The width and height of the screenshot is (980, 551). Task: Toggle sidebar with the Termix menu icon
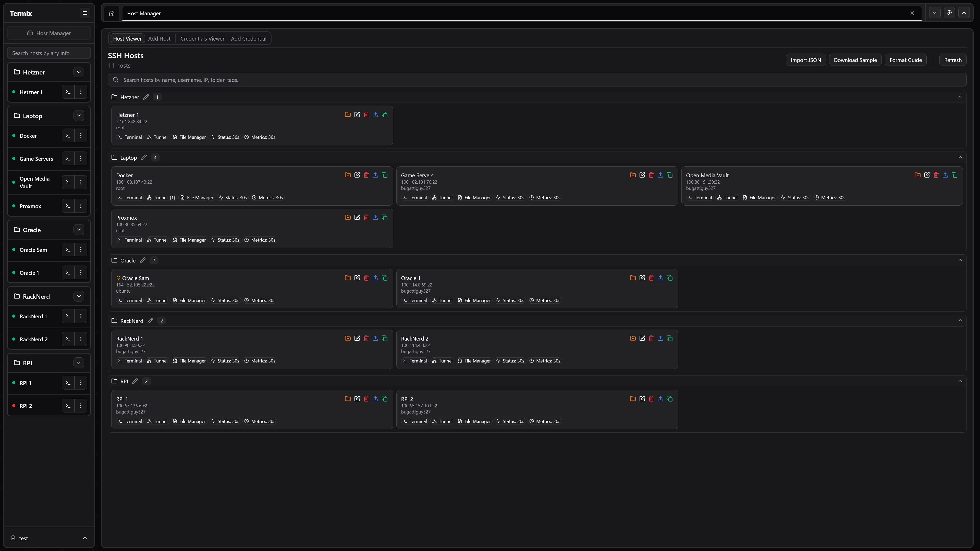pyautogui.click(x=85, y=13)
